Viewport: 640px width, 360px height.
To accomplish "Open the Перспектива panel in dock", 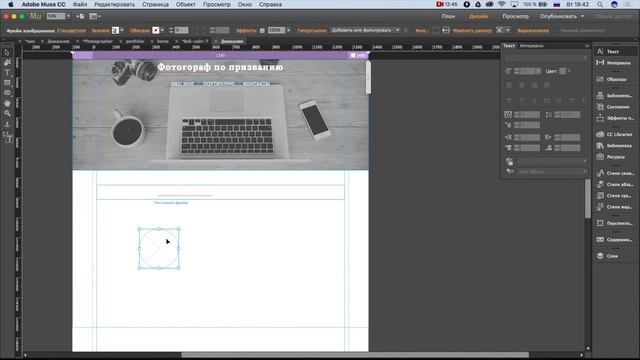I will [614, 223].
